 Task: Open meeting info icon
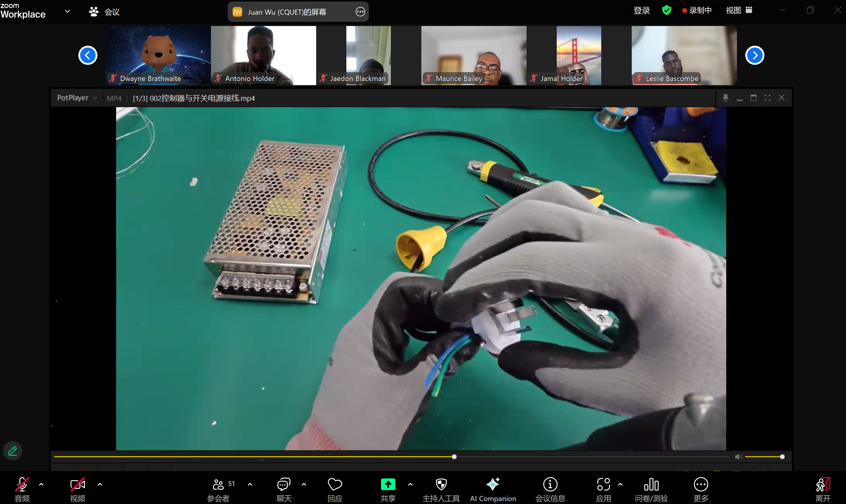[550, 484]
